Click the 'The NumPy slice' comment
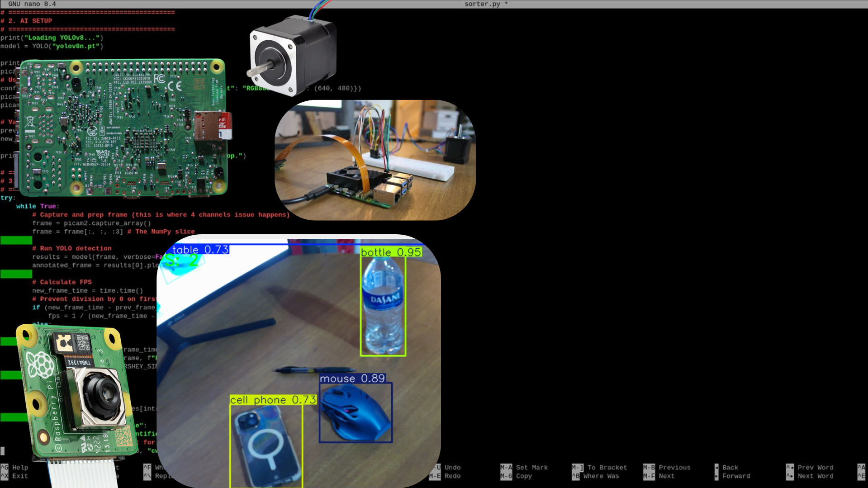The height and width of the screenshot is (488, 868). [161, 232]
